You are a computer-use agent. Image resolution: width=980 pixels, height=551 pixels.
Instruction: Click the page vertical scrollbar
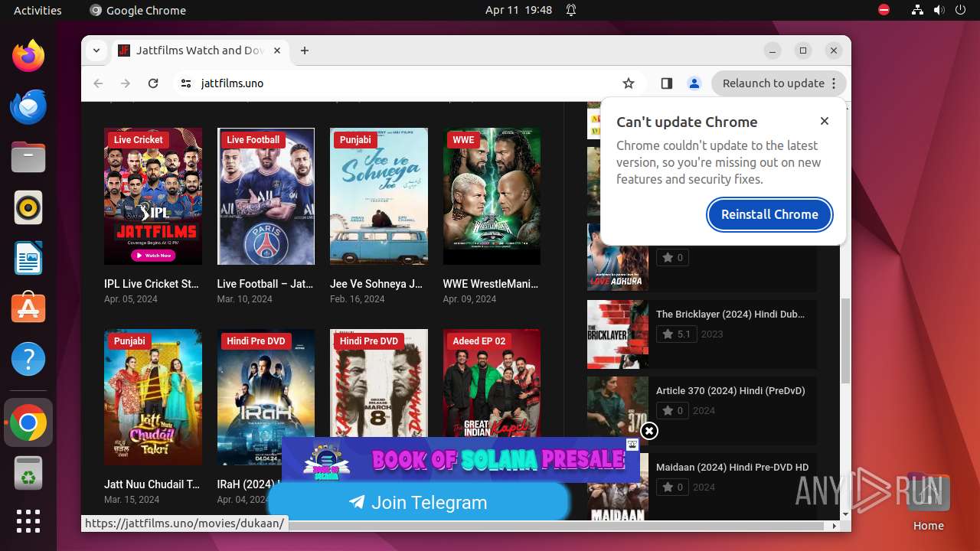tap(845, 341)
